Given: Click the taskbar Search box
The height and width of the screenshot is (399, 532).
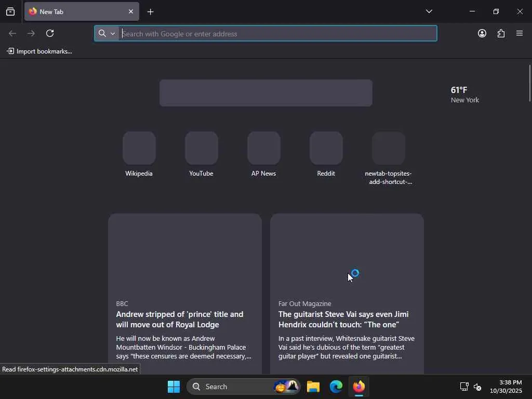Looking at the screenshot, I should 243,387.
